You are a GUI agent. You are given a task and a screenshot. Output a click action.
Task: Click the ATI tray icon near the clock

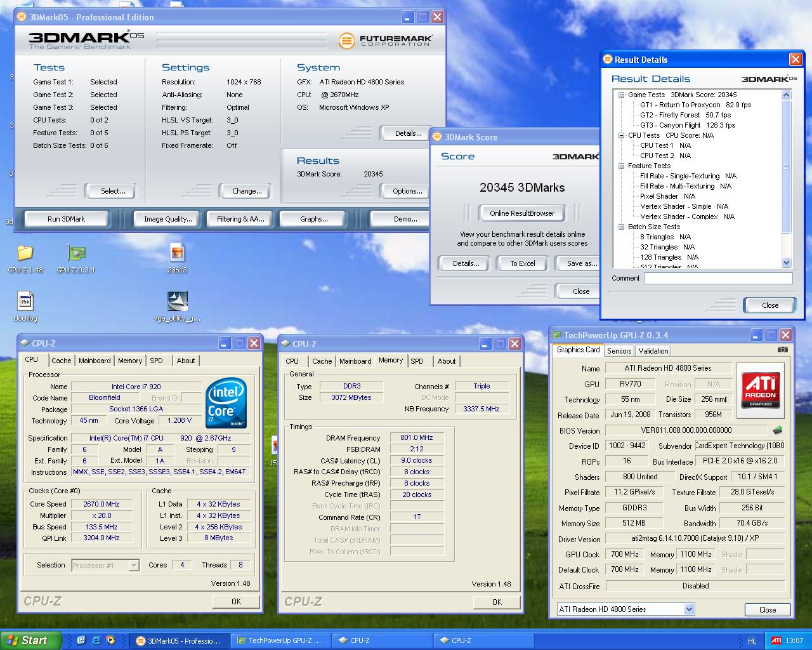(776, 640)
